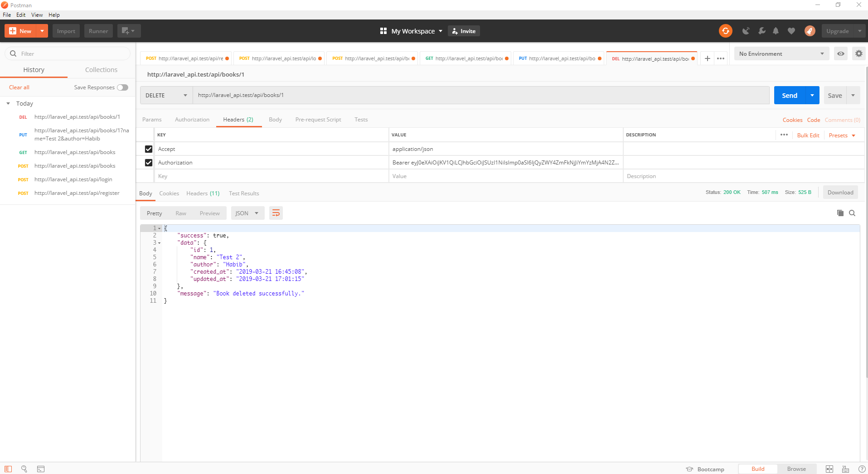Switch to the Params tab
868x474 pixels.
[x=152, y=119]
